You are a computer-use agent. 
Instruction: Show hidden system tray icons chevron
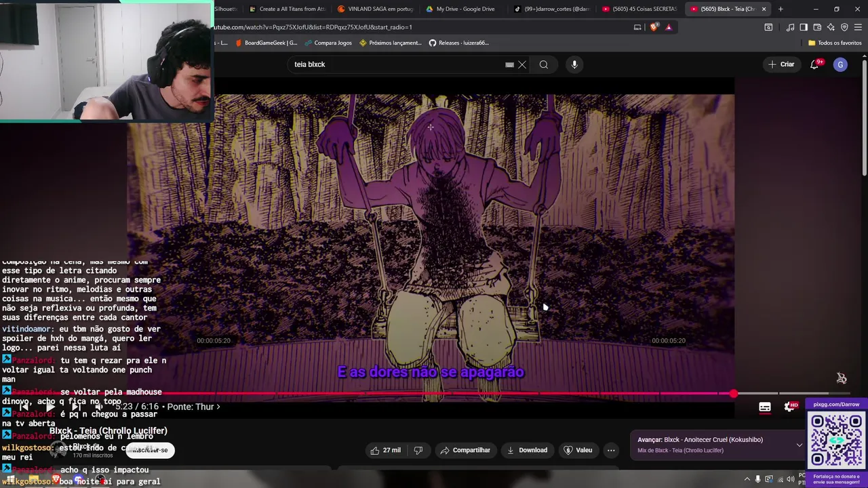[x=747, y=479]
